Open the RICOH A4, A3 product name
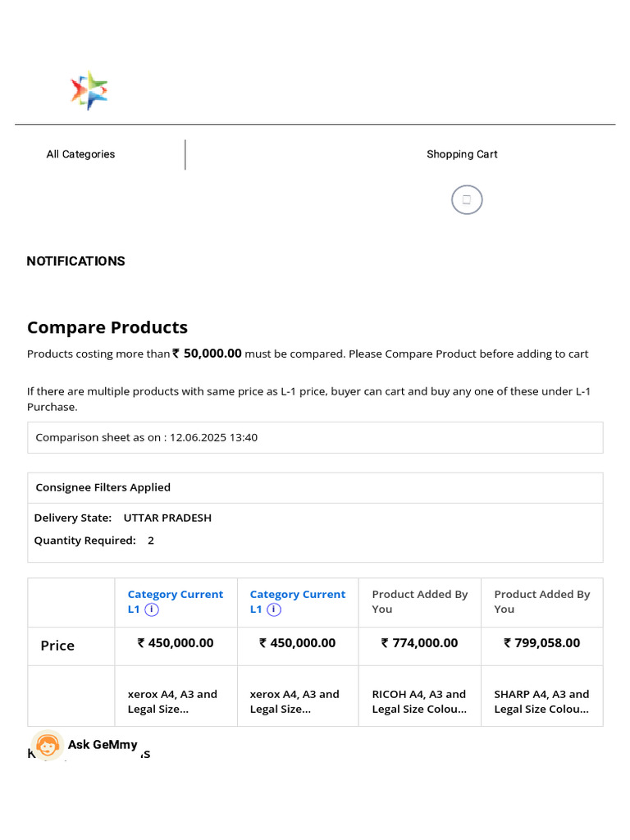Screen dimensions: 630x840 point(419,701)
